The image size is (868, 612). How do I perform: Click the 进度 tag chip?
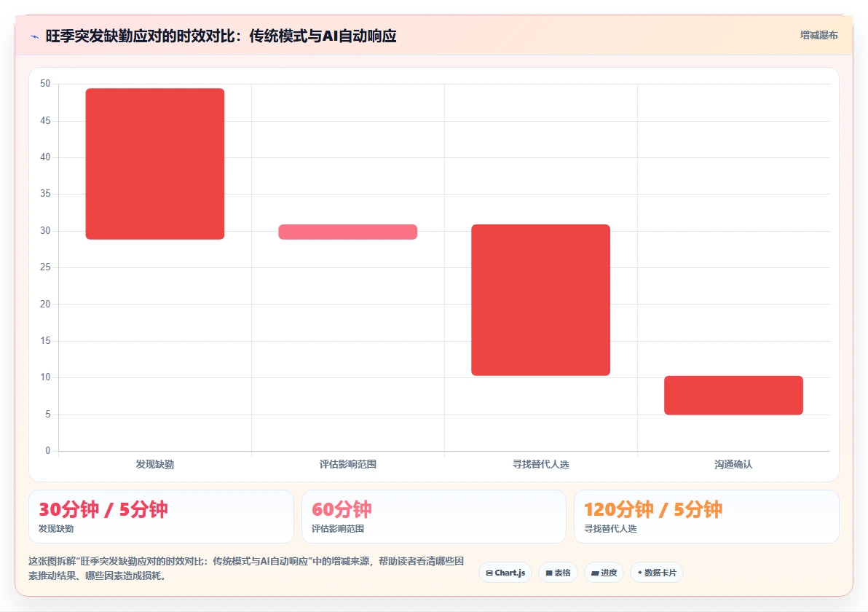point(604,573)
